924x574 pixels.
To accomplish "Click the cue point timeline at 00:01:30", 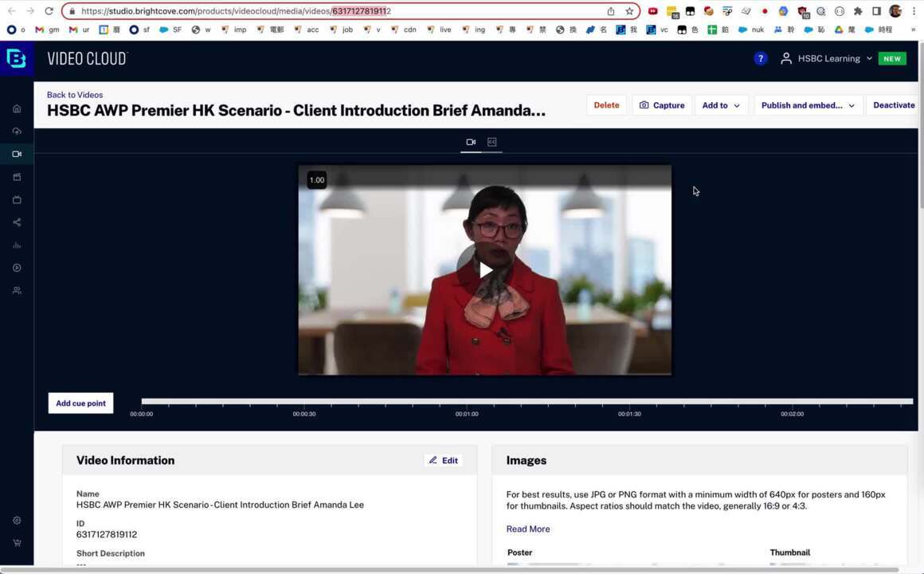I will pos(629,402).
